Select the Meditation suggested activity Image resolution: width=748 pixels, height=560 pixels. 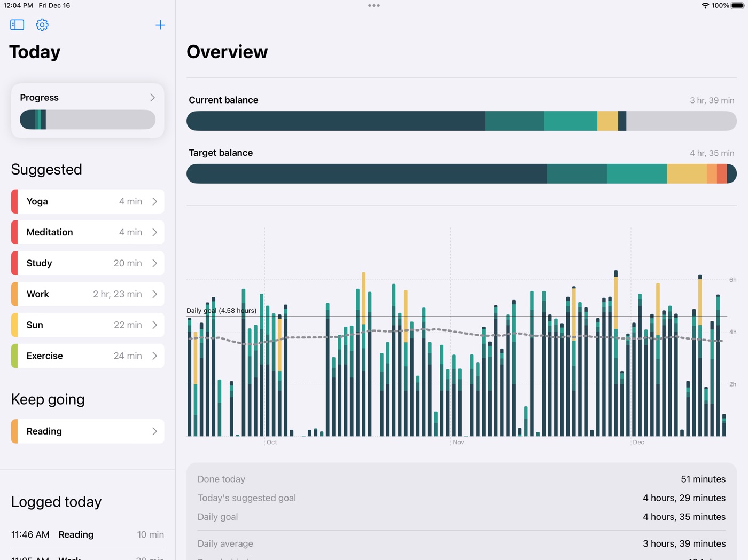coord(88,232)
